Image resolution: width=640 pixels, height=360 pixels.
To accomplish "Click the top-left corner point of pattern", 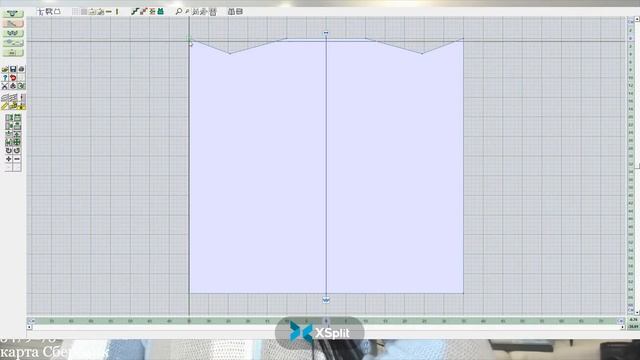I will pyautogui.click(x=190, y=40).
